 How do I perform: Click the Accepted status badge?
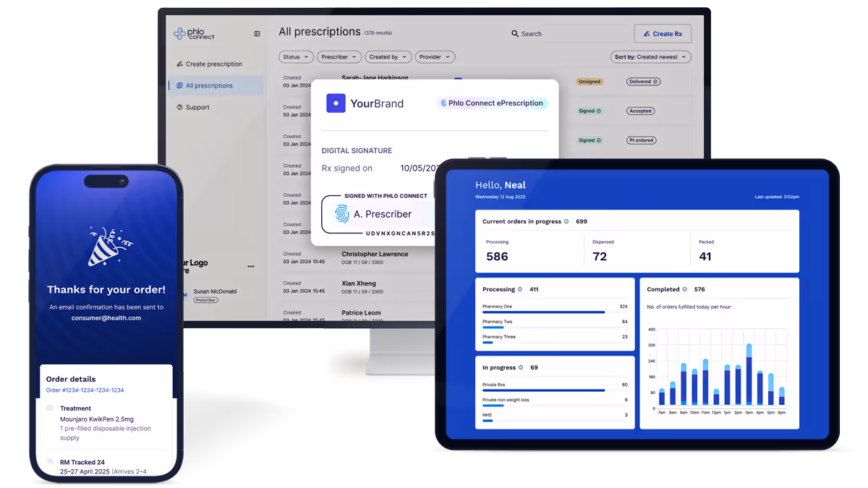(x=641, y=111)
